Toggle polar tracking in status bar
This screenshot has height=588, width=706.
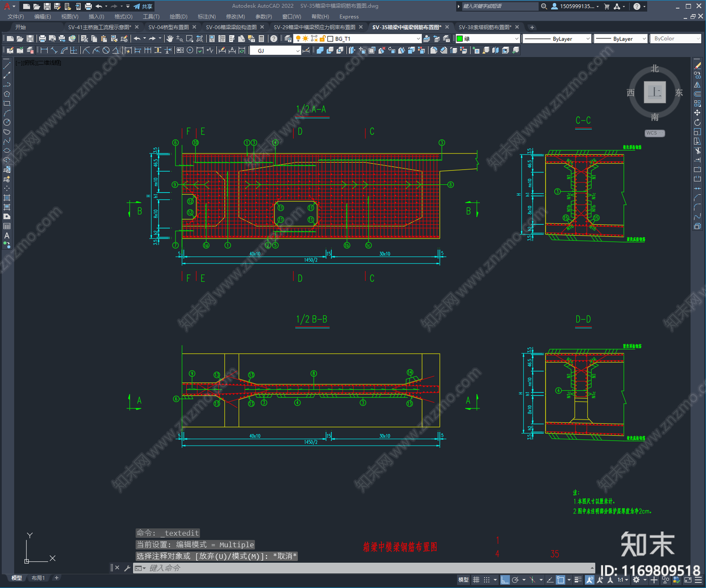point(515,580)
